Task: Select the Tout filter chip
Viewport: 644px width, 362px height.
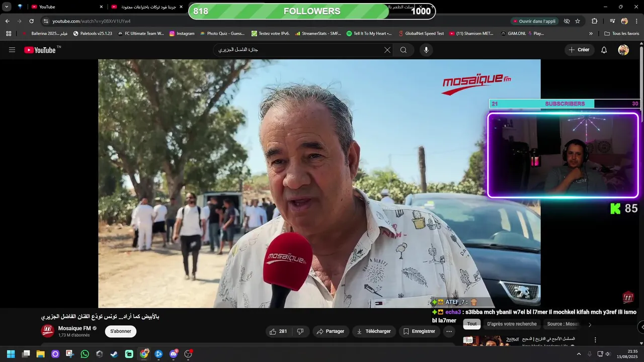Action: point(472,324)
